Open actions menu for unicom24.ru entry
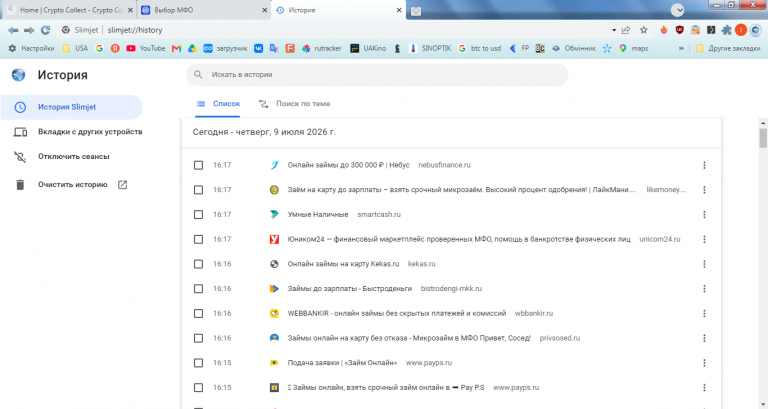The width and height of the screenshot is (768, 409). tap(704, 239)
